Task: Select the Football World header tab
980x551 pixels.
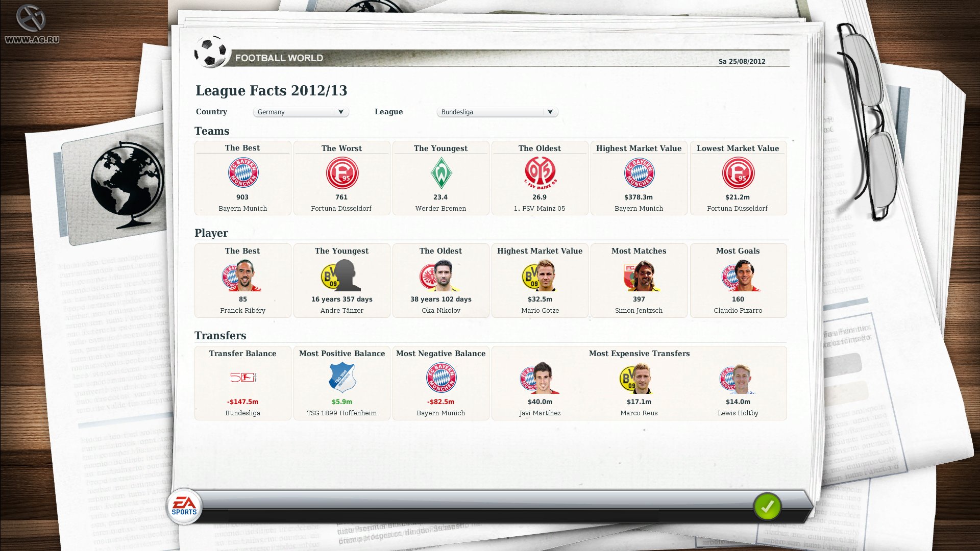Action: click(279, 58)
